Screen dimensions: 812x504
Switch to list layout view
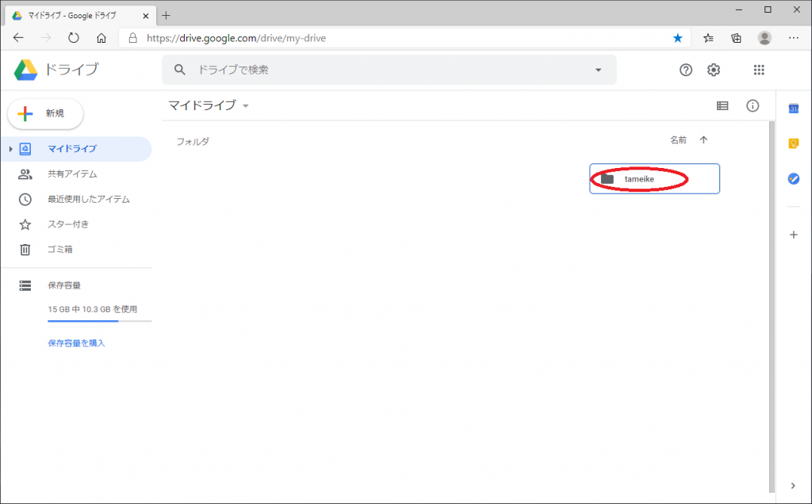(722, 105)
